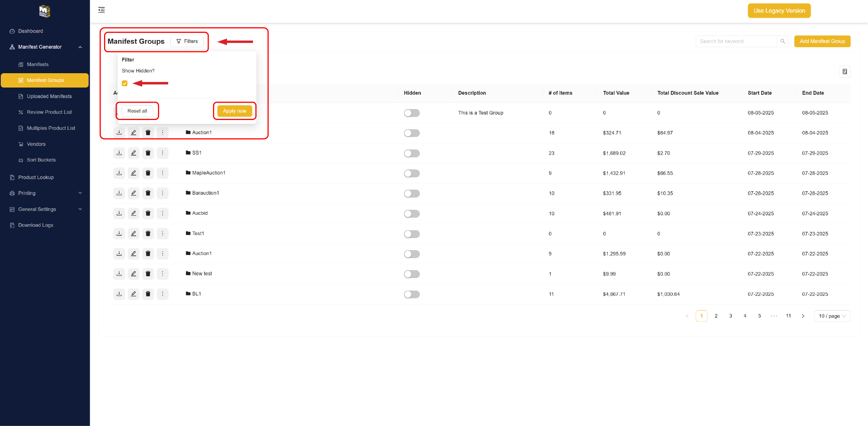Click the Search for keyword field
This screenshot has width=868, height=426.
click(x=736, y=41)
